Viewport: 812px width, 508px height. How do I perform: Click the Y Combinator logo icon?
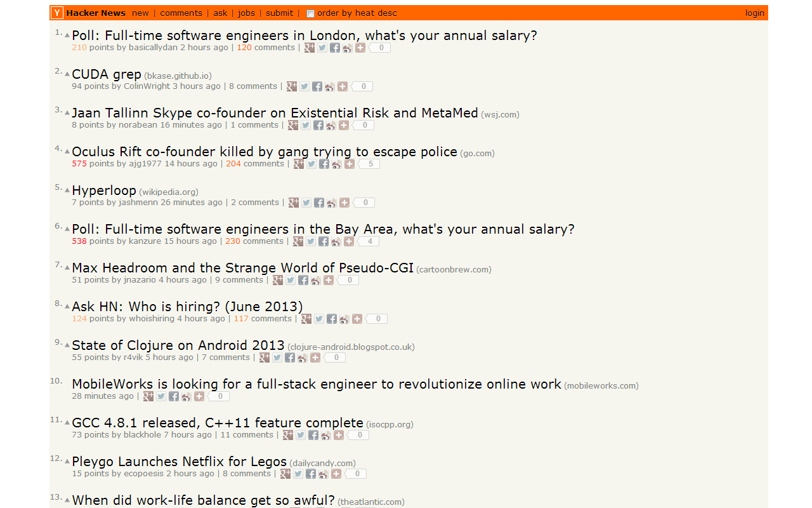point(57,13)
